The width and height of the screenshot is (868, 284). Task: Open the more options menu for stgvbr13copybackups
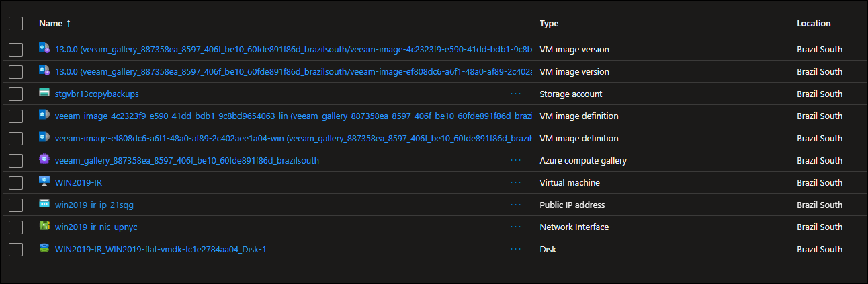click(x=515, y=94)
